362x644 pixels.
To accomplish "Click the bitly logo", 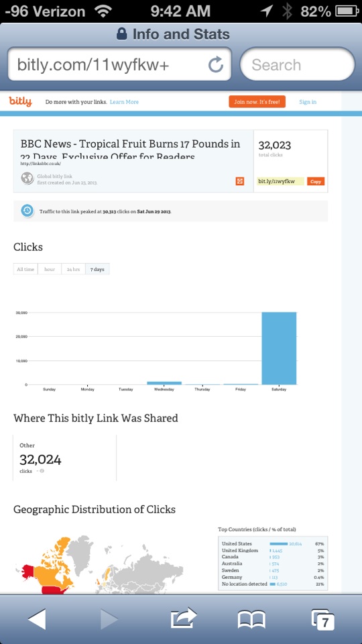I will click(20, 101).
